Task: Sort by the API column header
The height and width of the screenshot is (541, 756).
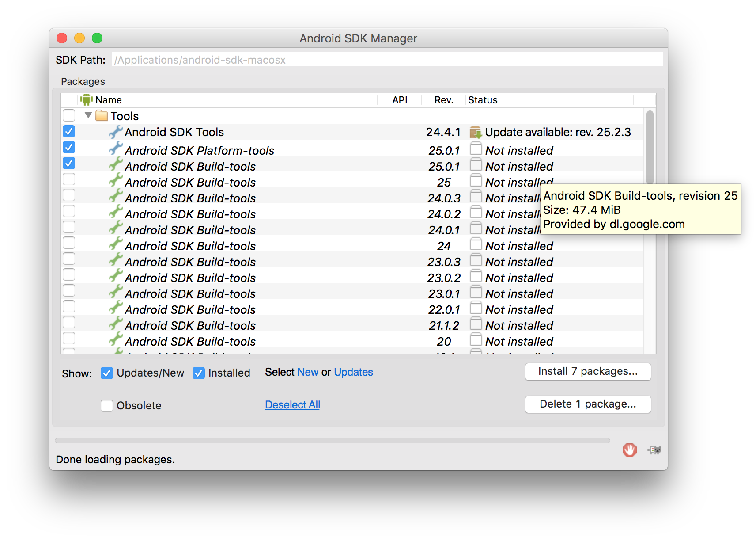Action: (x=400, y=100)
